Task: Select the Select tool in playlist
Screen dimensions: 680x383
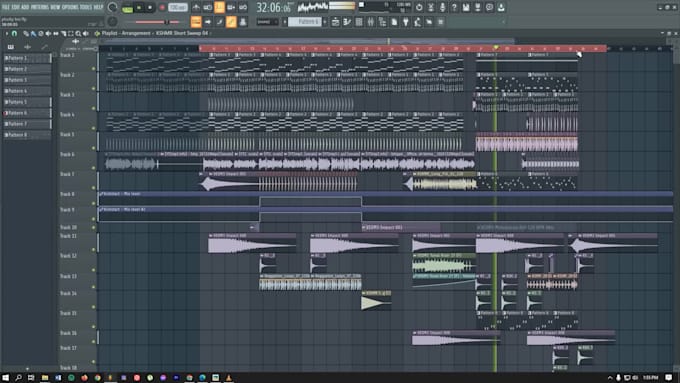Action: click(x=71, y=33)
